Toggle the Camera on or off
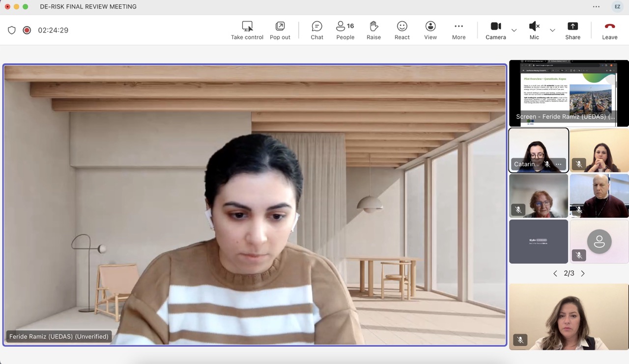The image size is (629, 364). [x=495, y=30]
